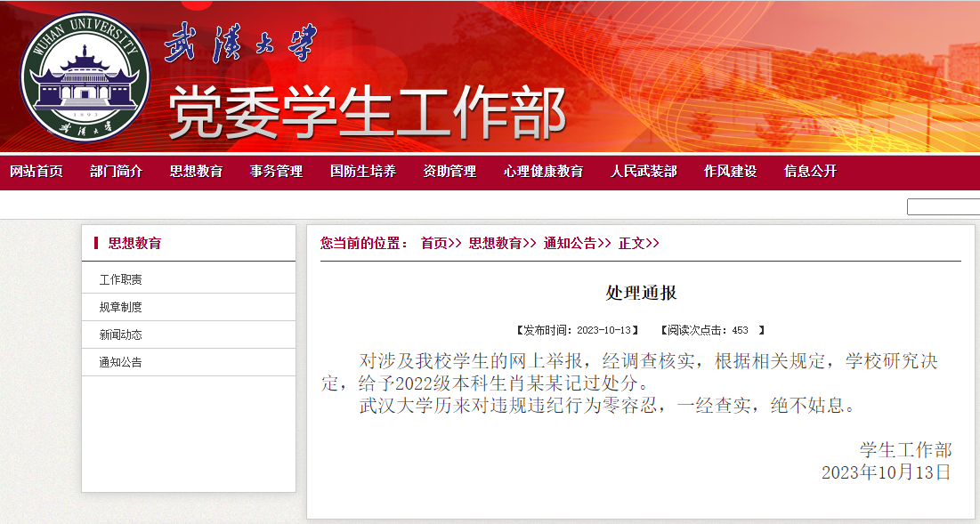Select 资助管理 in navigation
The image size is (980, 524).
point(450,171)
